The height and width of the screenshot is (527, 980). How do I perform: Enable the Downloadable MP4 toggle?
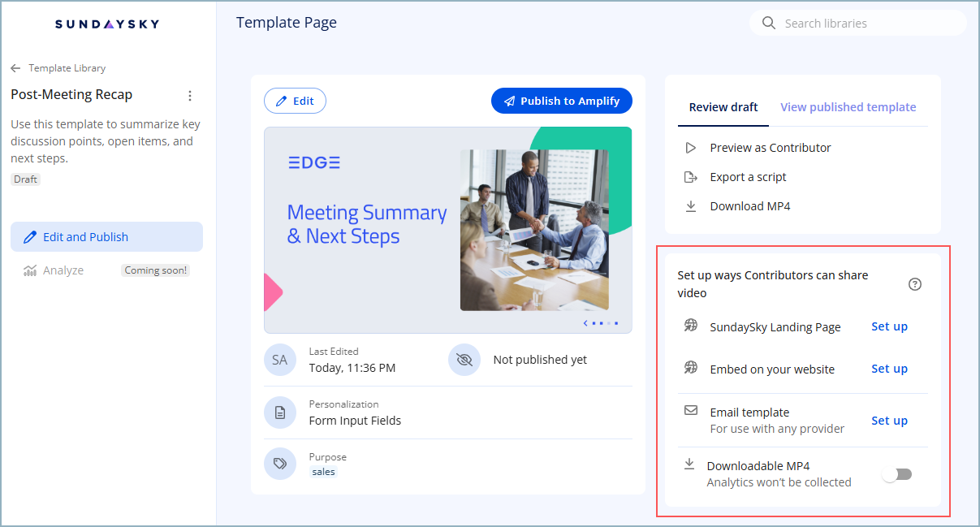pos(897,474)
